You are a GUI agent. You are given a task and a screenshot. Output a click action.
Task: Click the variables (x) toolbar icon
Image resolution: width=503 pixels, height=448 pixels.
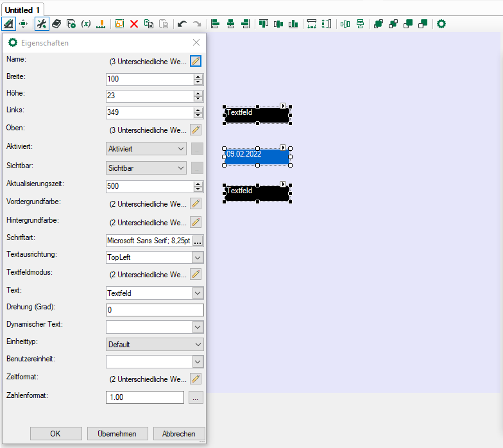tap(85, 24)
